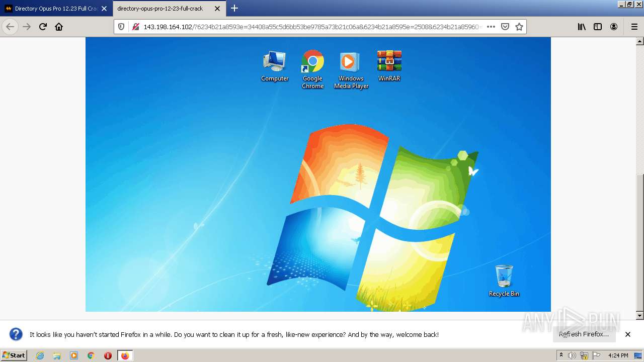Open the tracking protection shield icon
644x362 pixels.
pos(121,27)
